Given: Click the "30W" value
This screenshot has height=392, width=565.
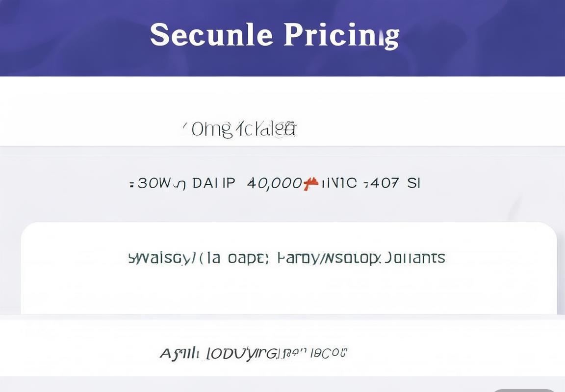Looking at the screenshot, I should pos(154,184).
